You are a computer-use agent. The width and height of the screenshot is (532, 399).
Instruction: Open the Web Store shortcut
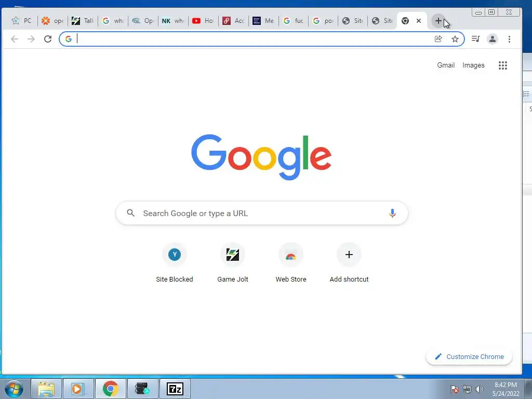coord(291,263)
